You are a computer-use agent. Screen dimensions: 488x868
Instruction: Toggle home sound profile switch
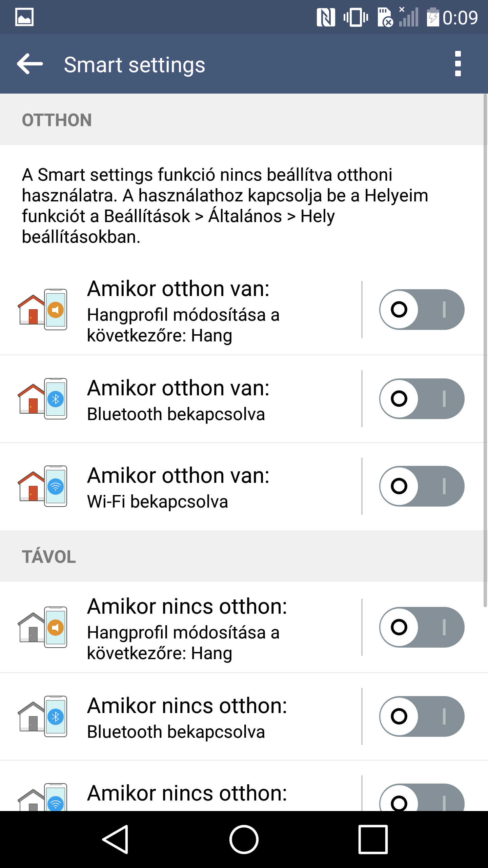422,309
